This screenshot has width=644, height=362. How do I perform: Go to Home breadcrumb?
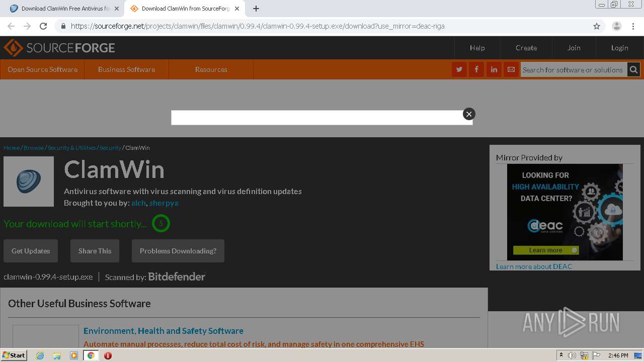point(12,148)
